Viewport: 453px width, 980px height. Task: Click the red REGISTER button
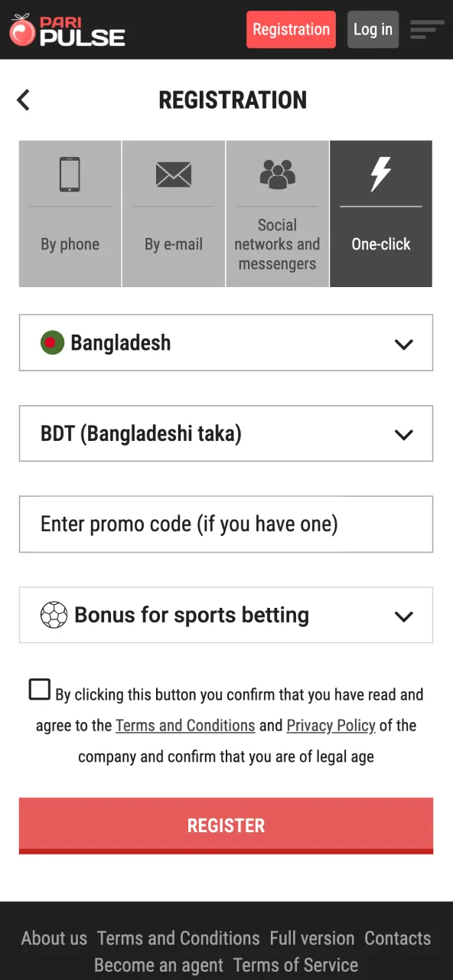(226, 825)
